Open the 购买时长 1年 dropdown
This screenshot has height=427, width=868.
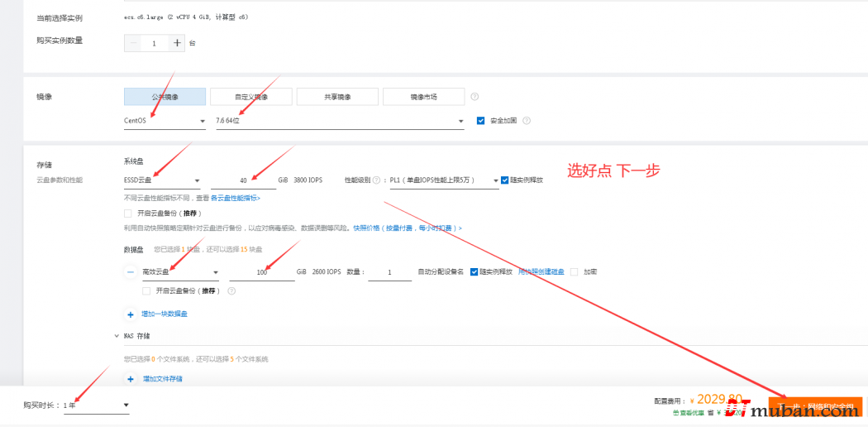[x=96, y=405]
